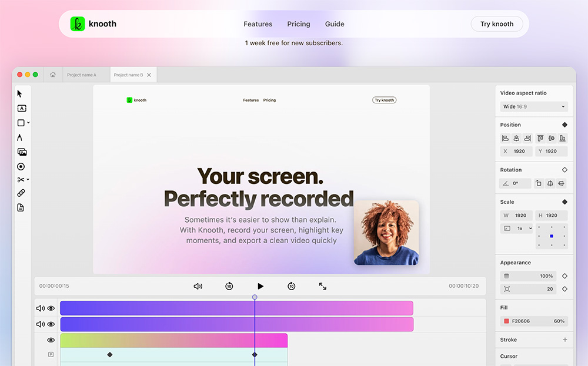
Task: Click the width W field
Action: pos(516,216)
